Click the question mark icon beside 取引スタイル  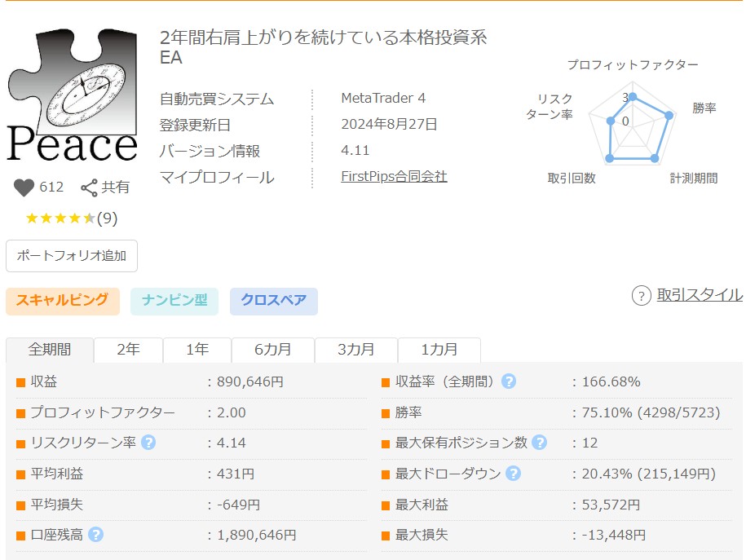642,296
